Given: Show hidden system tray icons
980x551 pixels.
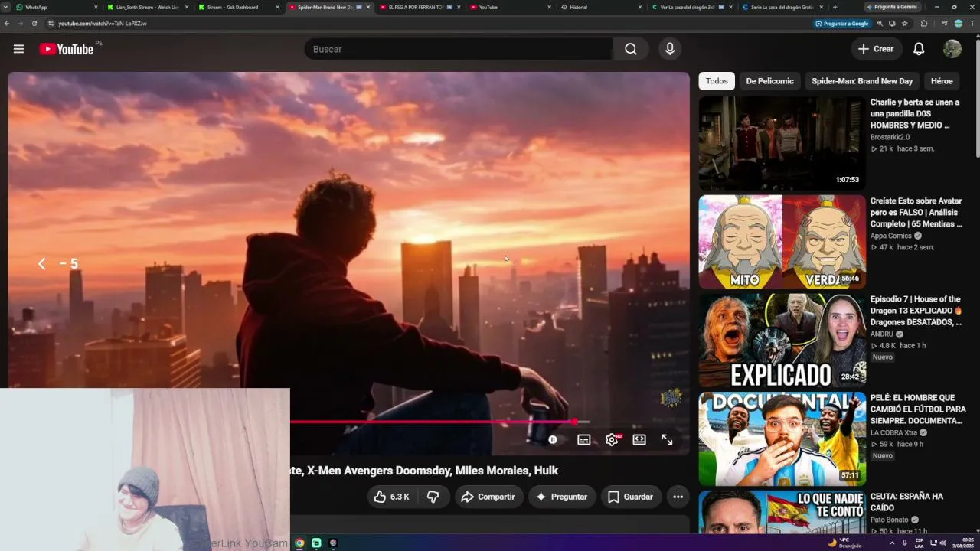Looking at the screenshot, I should tap(892, 543).
